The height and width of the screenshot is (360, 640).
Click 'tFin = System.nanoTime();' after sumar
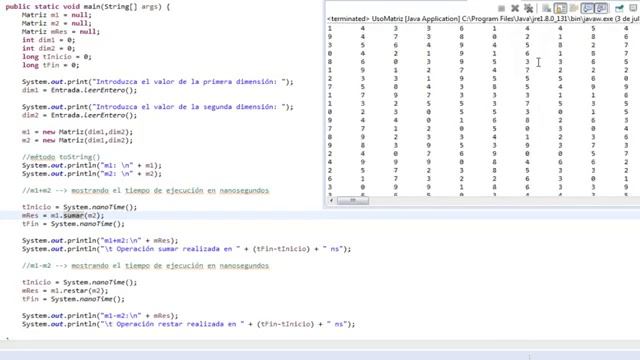73,224
